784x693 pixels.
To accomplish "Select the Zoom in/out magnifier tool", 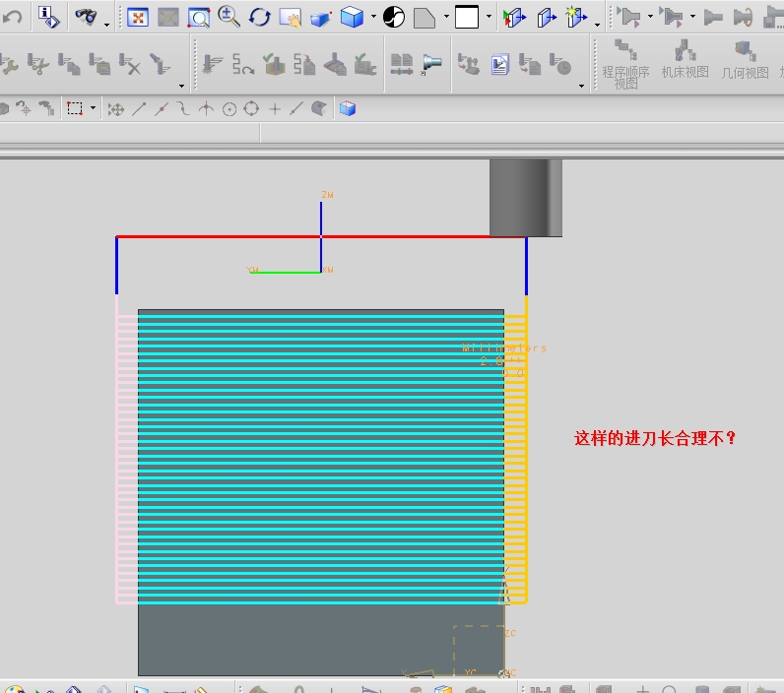I will pyautogui.click(x=229, y=17).
